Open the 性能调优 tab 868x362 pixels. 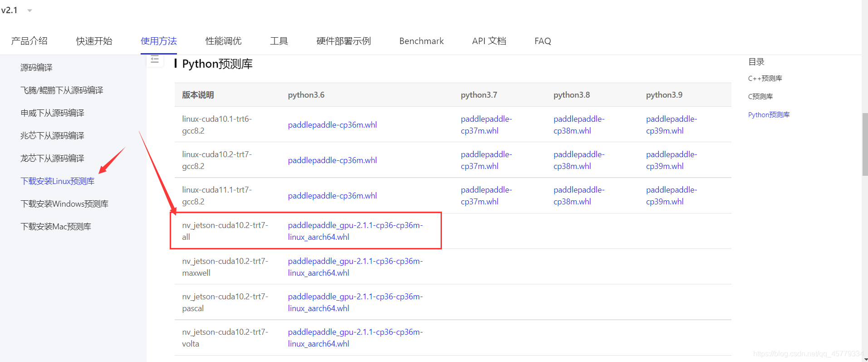pyautogui.click(x=224, y=41)
